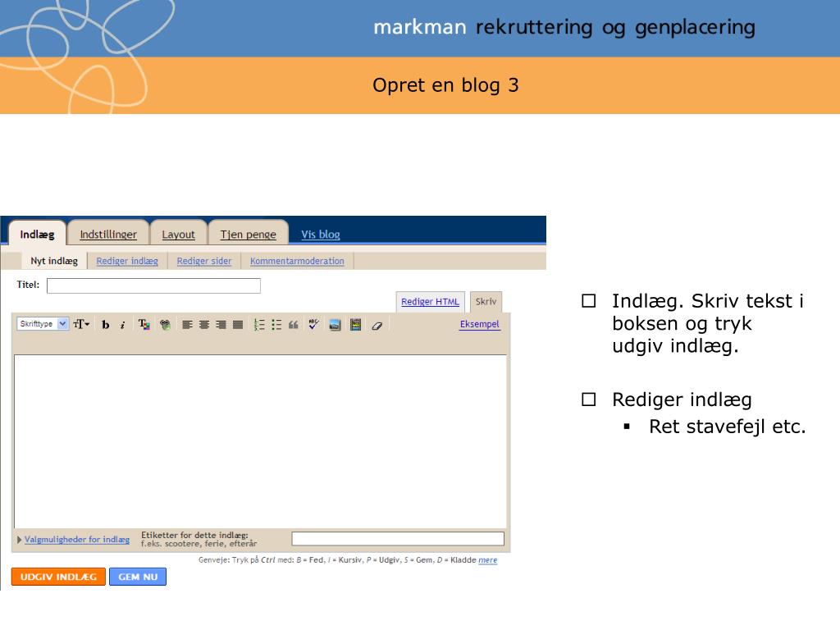Toggle italic text formatting
This screenshot has width=840, height=630.
[123, 325]
